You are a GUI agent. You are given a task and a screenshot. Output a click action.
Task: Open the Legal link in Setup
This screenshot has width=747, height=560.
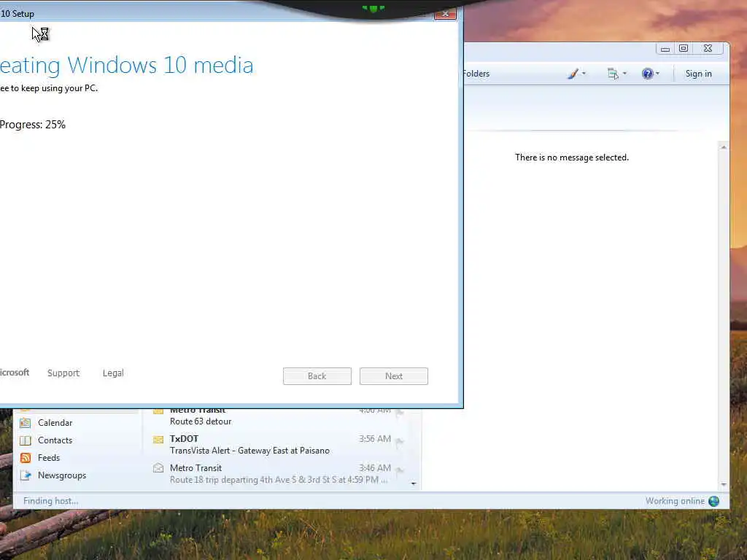click(x=113, y=373)
